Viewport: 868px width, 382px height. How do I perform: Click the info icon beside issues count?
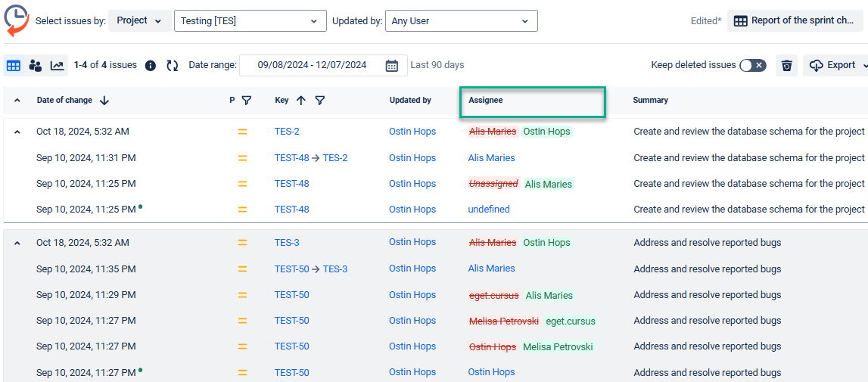(150, 65)
